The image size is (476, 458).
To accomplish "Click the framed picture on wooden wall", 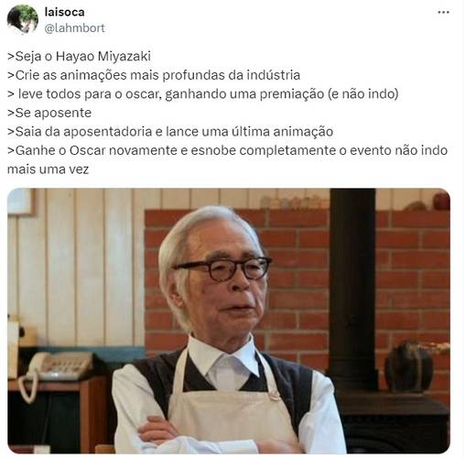I will point(21,202).
